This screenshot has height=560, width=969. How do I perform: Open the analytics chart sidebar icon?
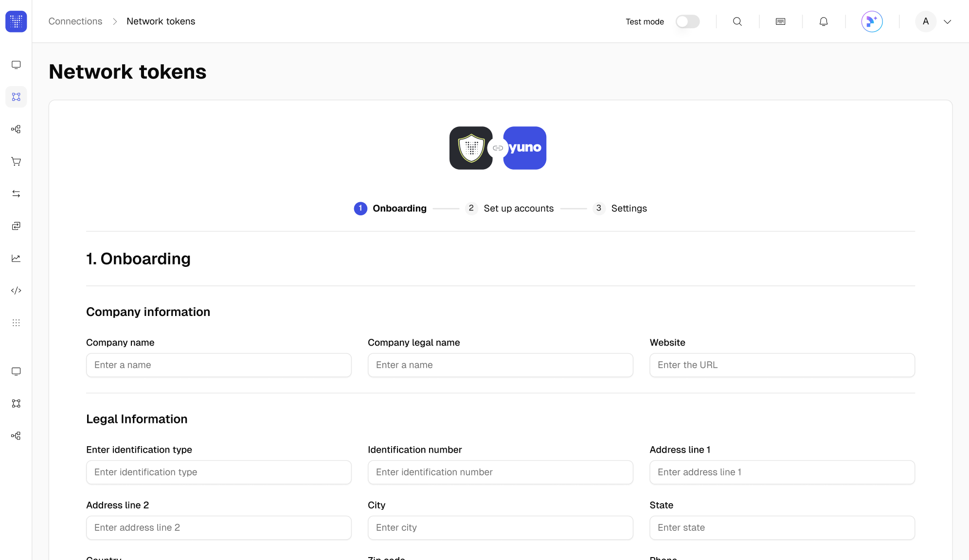(16, 258)
